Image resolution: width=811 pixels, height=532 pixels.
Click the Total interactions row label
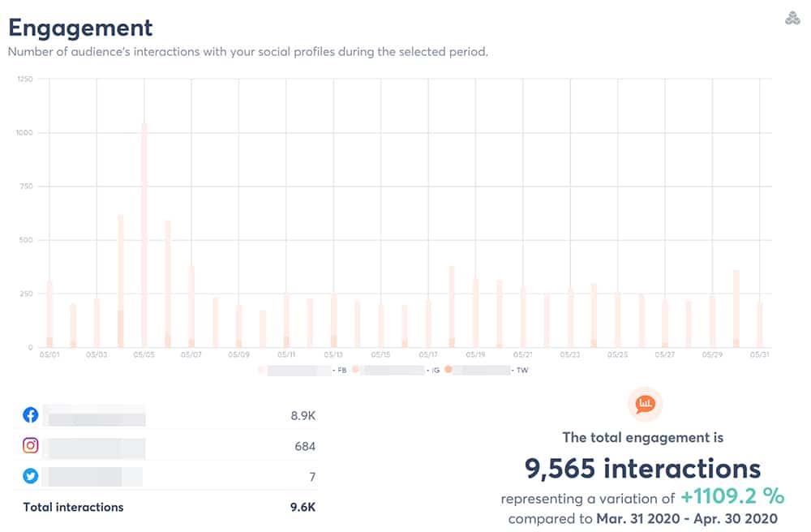(74, 507)
